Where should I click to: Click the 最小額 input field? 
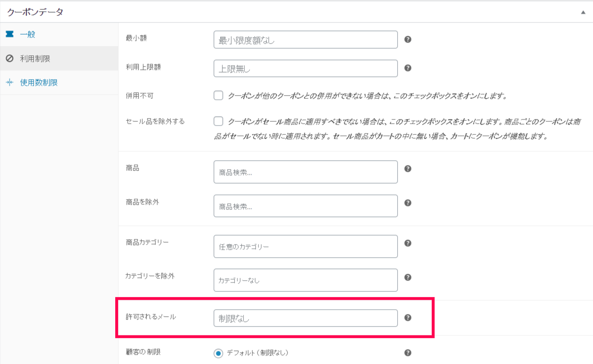click(305, 40)
